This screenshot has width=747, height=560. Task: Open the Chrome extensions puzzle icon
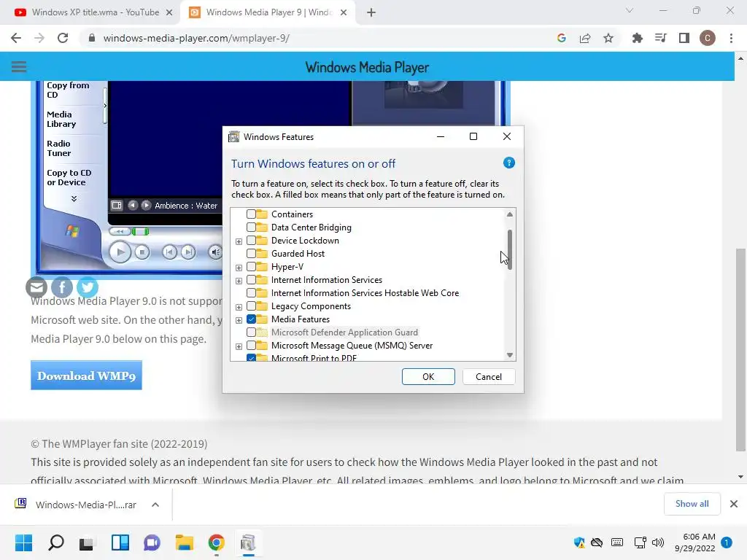pyautogui.click(x=637, y=38)
